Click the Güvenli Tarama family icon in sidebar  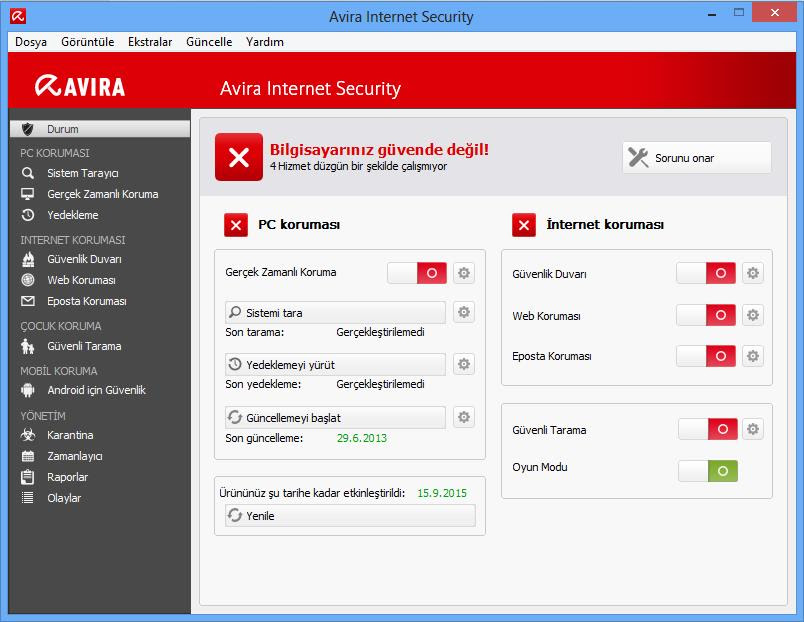[x=28, y=346]
